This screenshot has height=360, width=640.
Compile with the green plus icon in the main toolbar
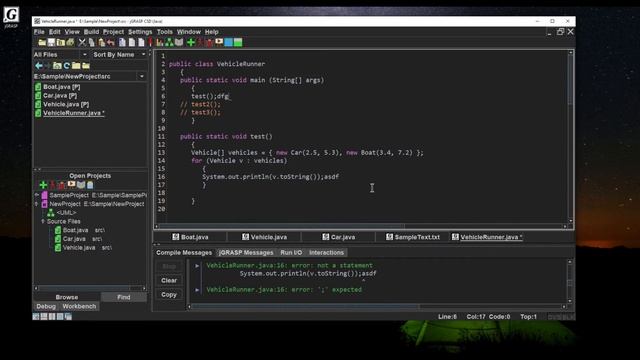(191, 42)
